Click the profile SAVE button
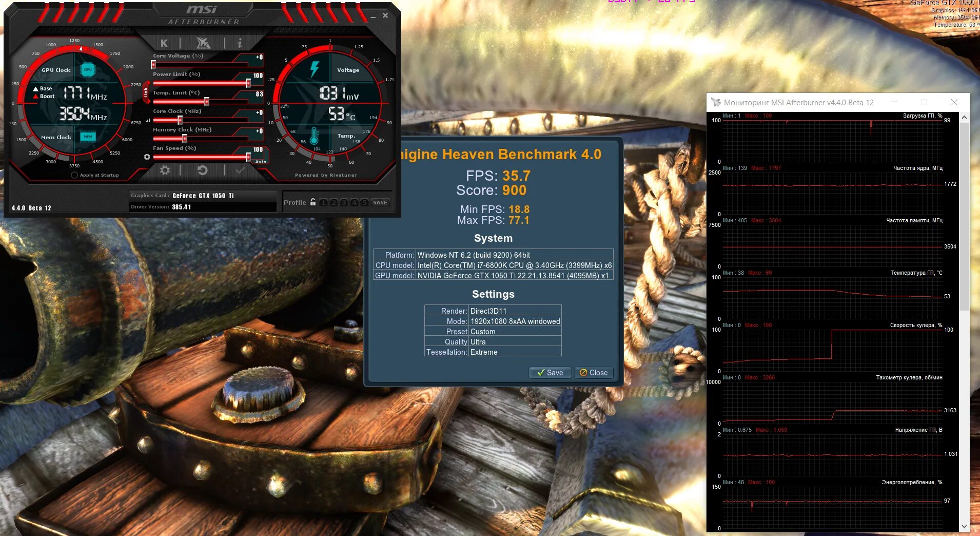 [380, 202]
